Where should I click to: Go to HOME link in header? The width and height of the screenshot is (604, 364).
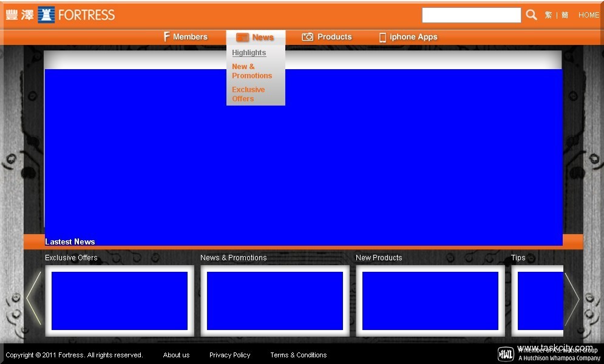pos(588,15)
